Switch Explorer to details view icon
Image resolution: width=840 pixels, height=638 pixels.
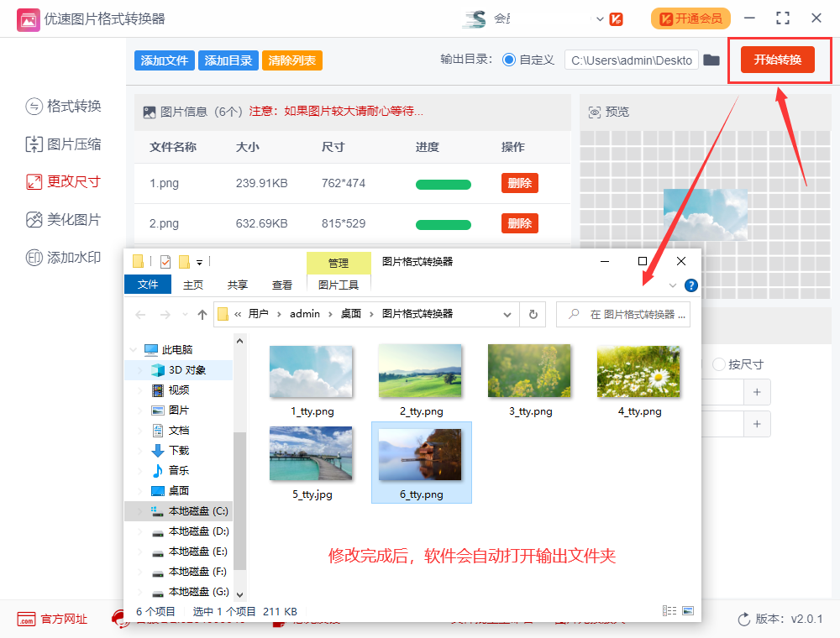click(x=669, y=610)
